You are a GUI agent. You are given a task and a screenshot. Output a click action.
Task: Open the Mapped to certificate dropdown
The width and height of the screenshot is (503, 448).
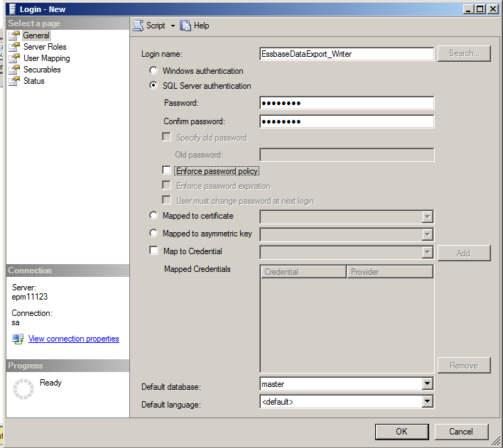[427, 217]
